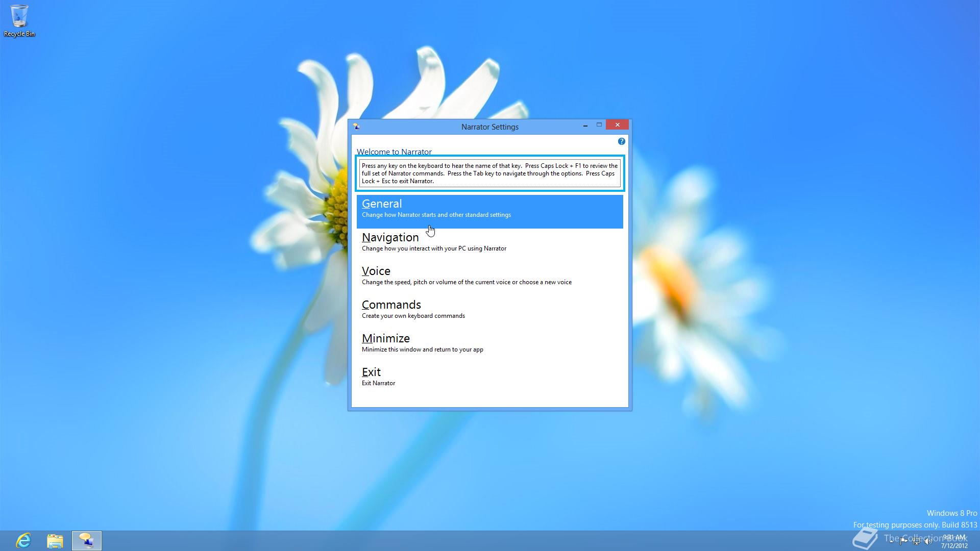Open the Navigation settings option
This screenshot has width=980, height=551.
[489, 245]
